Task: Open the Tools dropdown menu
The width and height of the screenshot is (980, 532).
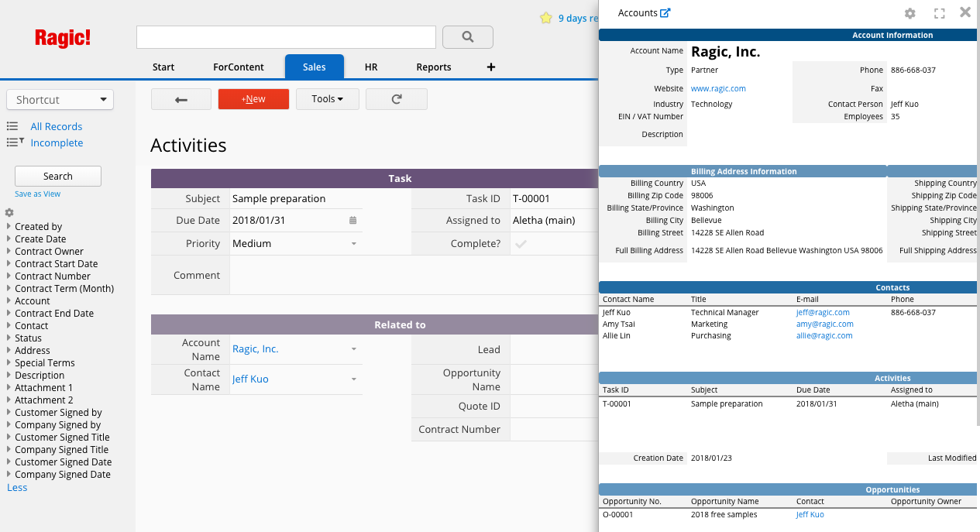Action: [328, 99]
